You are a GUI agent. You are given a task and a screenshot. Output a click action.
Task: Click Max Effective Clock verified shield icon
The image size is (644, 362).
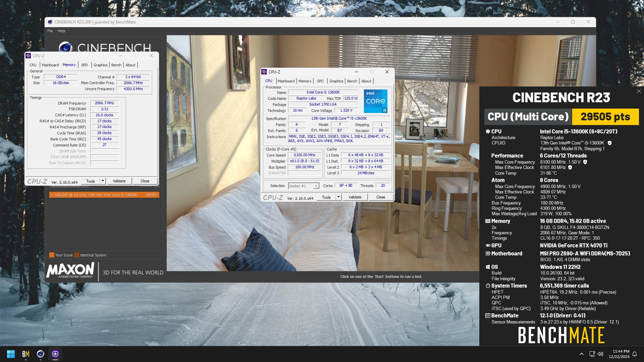pyautogui.click(x=570, y=167)
